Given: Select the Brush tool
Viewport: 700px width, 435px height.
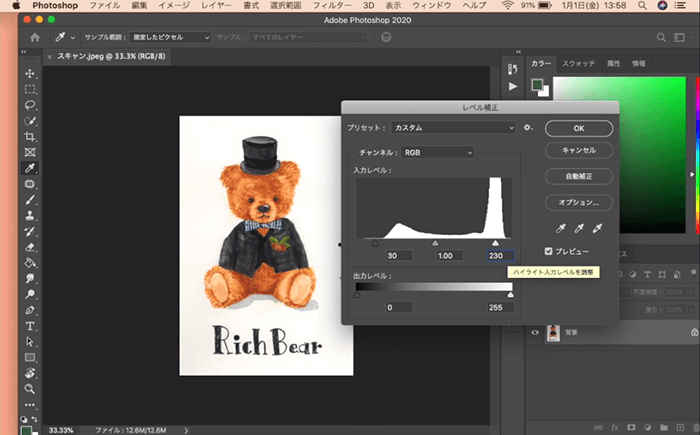Looking at the screenshot, I should click(30, 200).
